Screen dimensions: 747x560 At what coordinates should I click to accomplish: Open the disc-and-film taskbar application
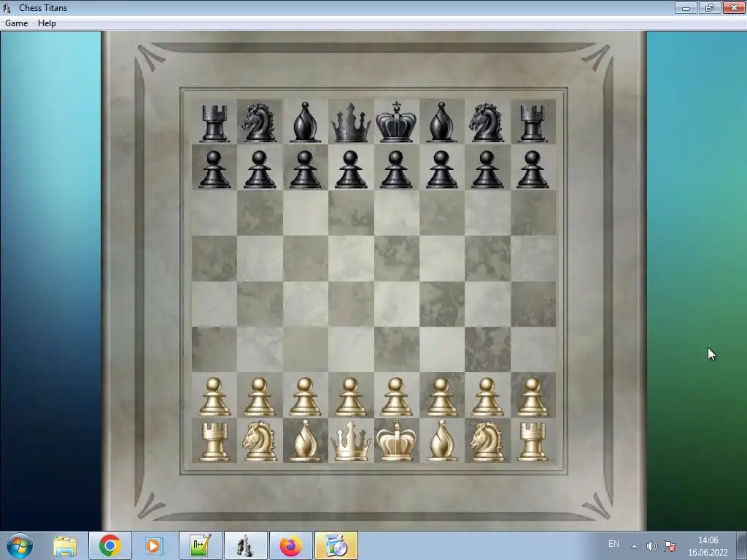click(336, 545)
